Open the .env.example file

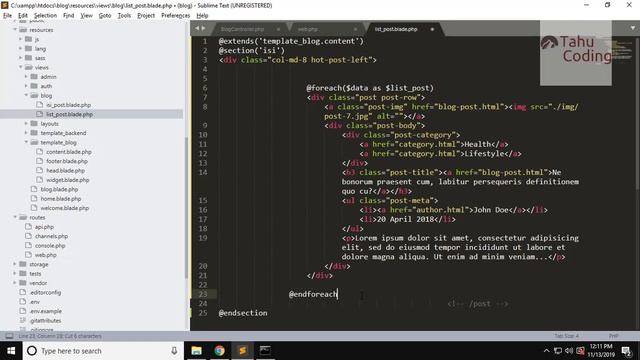pyautogui.click(x=45, y=311)
